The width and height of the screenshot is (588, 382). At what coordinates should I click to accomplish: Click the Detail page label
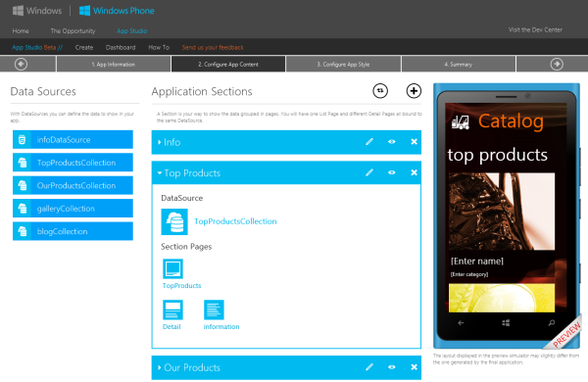(171, 326)
